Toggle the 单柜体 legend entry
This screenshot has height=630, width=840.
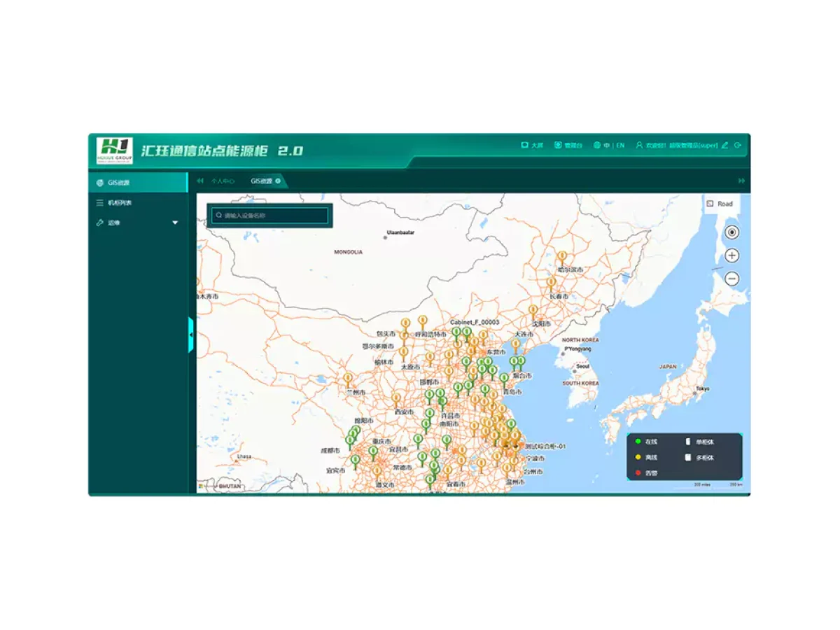click(700, 442)
